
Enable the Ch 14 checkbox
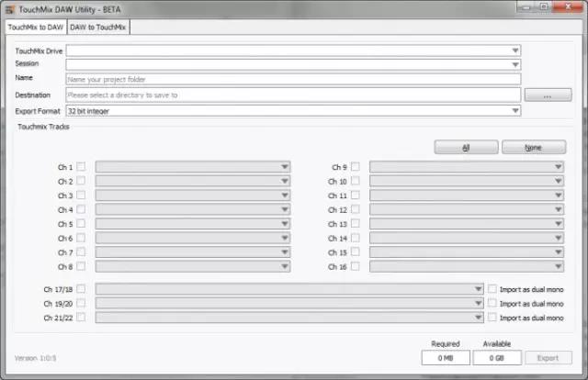(356, 238)
